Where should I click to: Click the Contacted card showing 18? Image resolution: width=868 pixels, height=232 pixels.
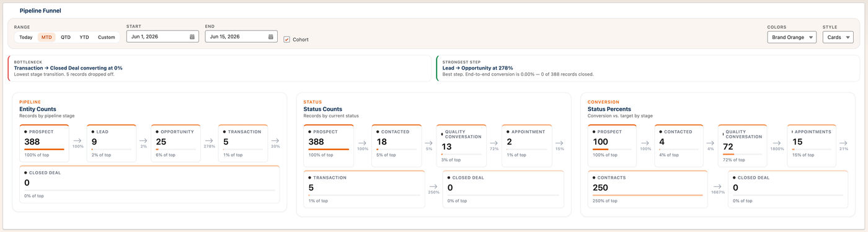tap(396, 146)
